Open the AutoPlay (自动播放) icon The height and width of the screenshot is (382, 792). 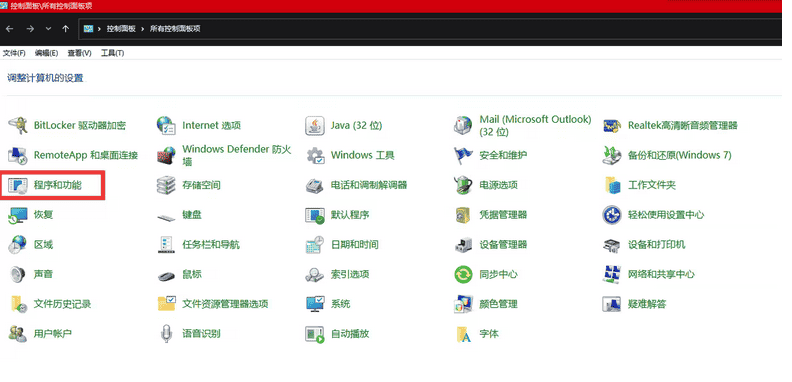coord(315,334)
